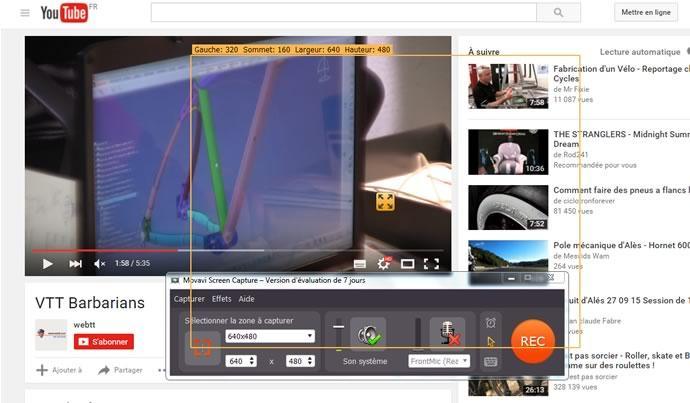Open the YouTube hamburger guide menu

[x=25, y=13]
